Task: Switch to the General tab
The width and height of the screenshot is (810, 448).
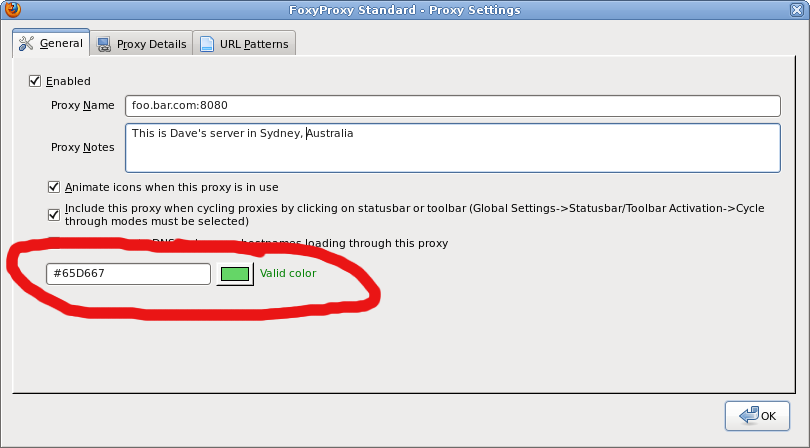Action: coord(51,43)
